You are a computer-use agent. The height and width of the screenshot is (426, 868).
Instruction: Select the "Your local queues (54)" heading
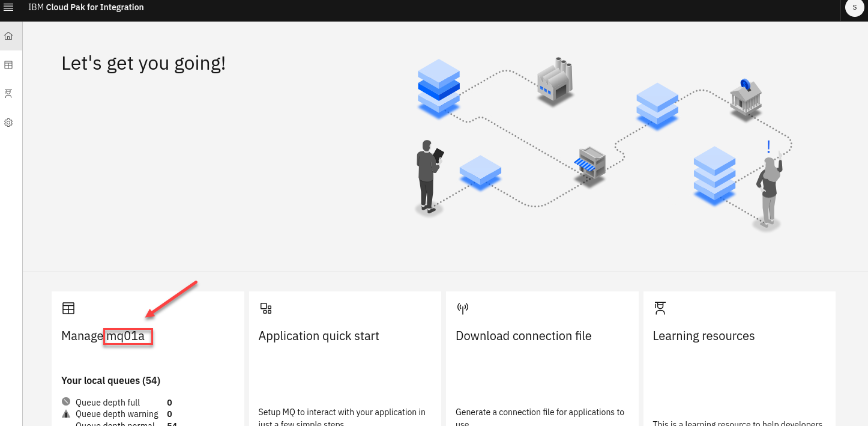coord(110,380)
